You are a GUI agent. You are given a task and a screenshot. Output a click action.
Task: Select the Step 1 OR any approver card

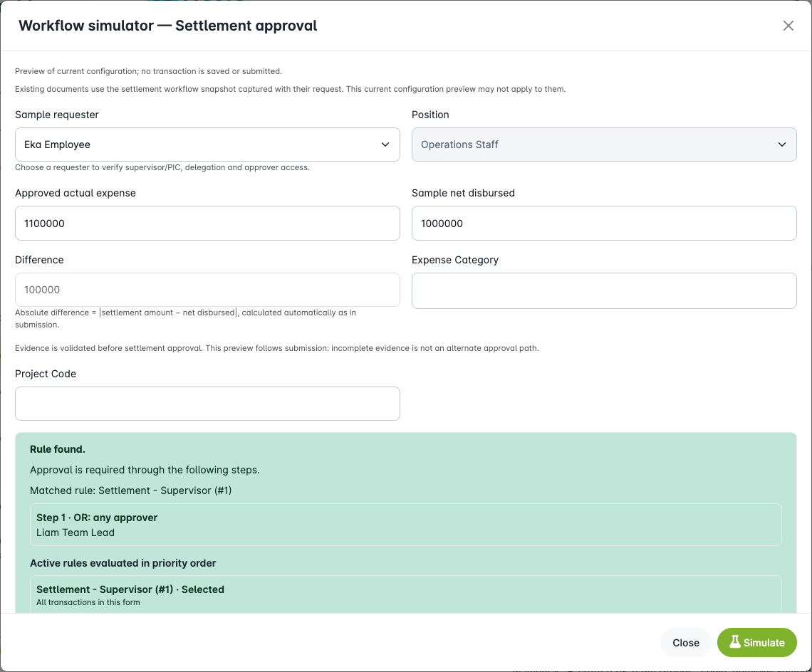405,525
